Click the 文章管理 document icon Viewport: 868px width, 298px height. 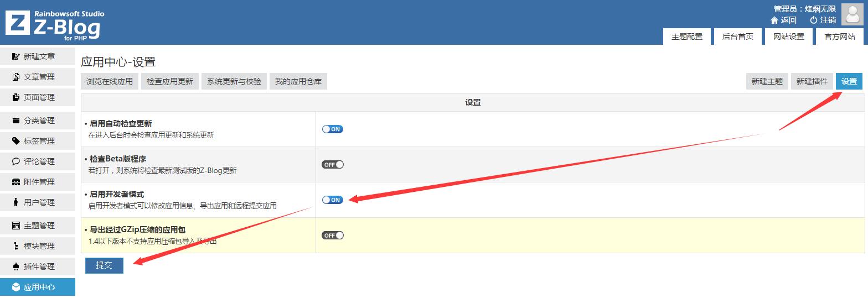click(x=16, y=77)
